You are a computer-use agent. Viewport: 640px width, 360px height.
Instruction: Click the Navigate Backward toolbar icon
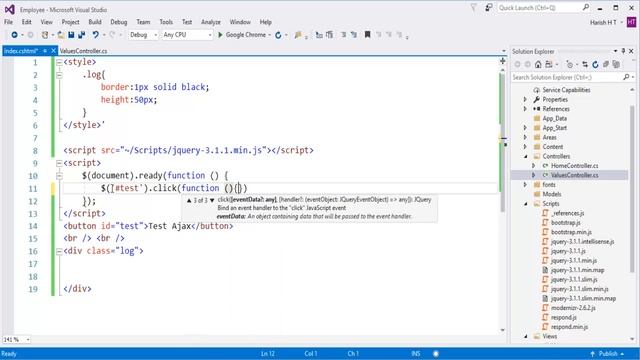click(x=14, y=35)
